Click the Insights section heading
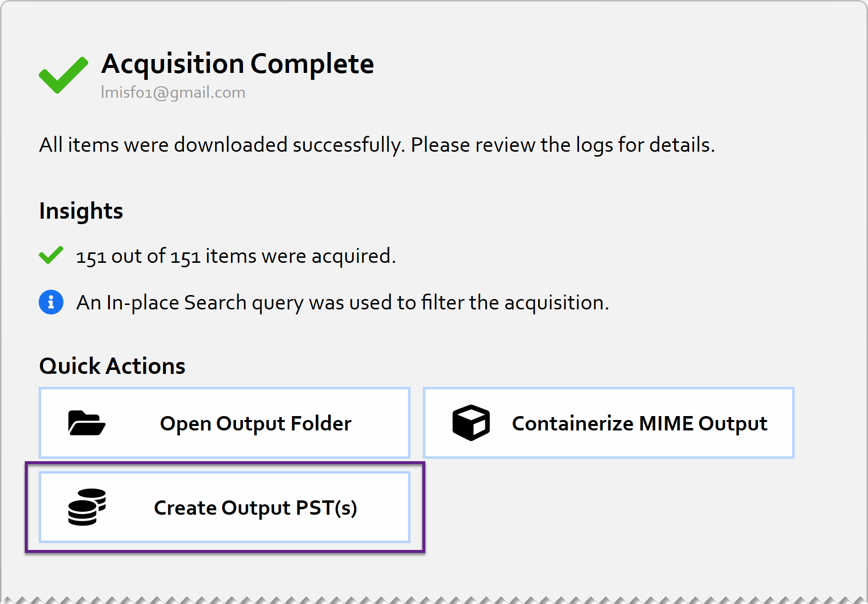 coord(81,211)
